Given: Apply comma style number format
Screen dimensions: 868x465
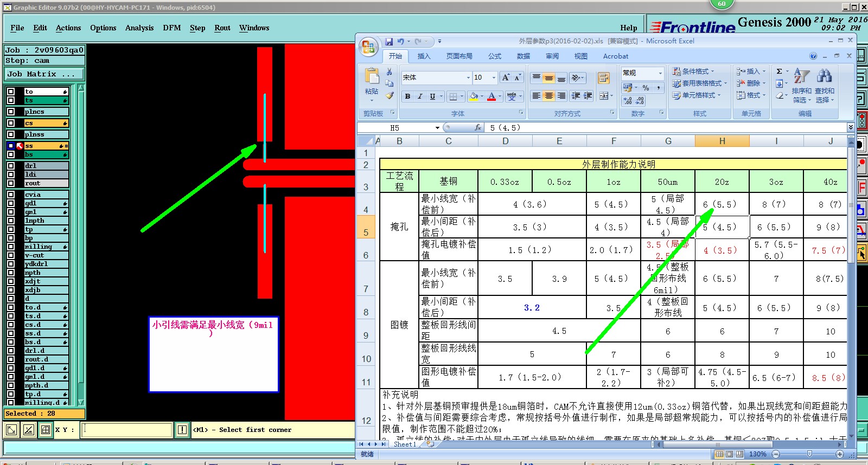Looking at the screenshot, I should 658,88.
